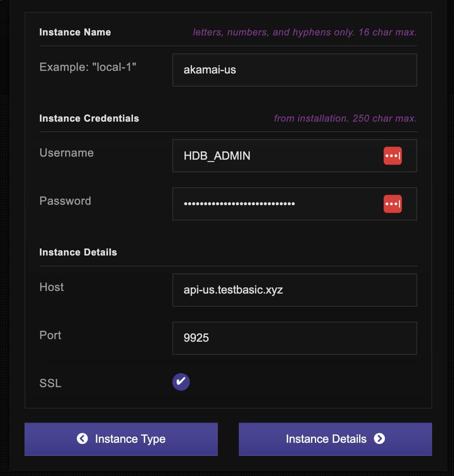This screenshot has height=476, width=454.
Task: Click the password manager icon in Password field
Action: pos(392,204)
